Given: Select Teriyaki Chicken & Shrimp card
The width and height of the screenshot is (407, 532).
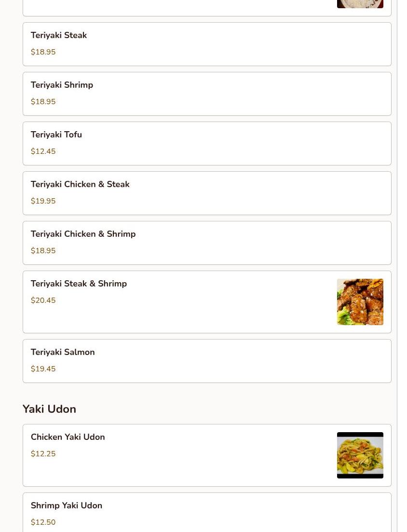Looking at the screenshot, I should 207,243.
